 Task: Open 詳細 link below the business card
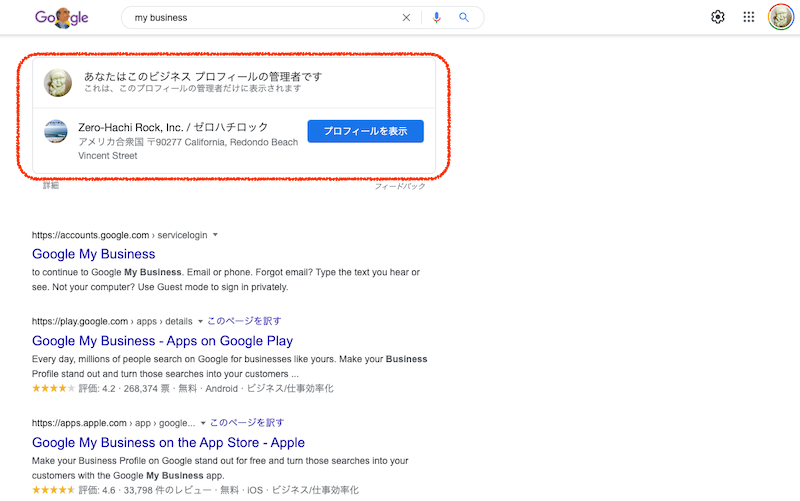click(x=51, y=185)
